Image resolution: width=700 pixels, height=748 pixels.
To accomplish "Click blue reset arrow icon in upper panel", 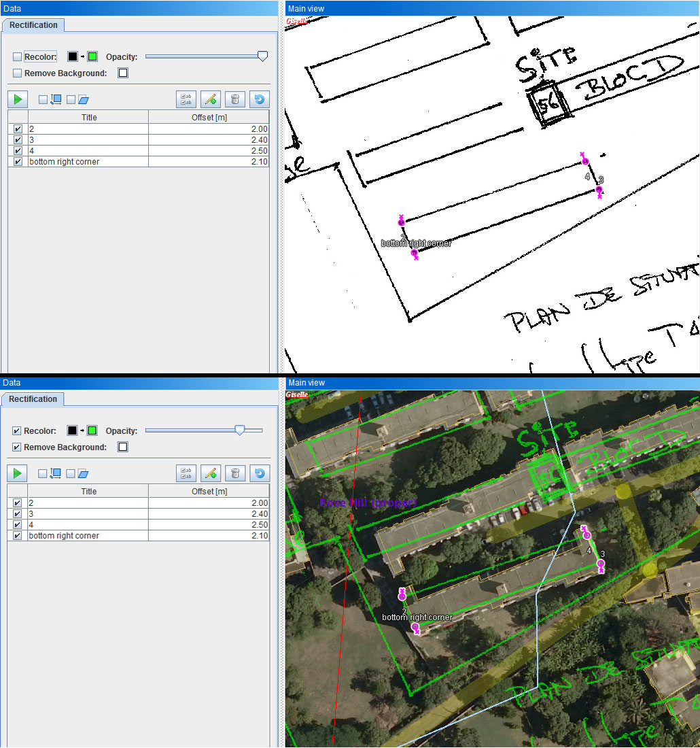I will point(259,99).
